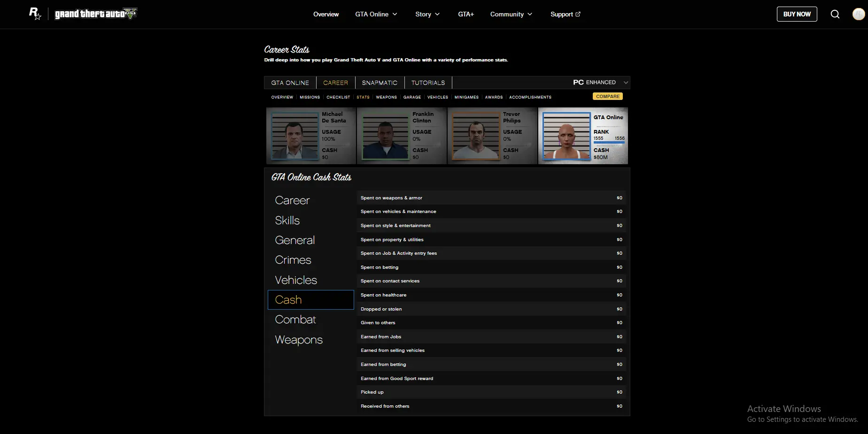
Task: Click the GTA Online rank progress bar
Action: click(609, 143)
